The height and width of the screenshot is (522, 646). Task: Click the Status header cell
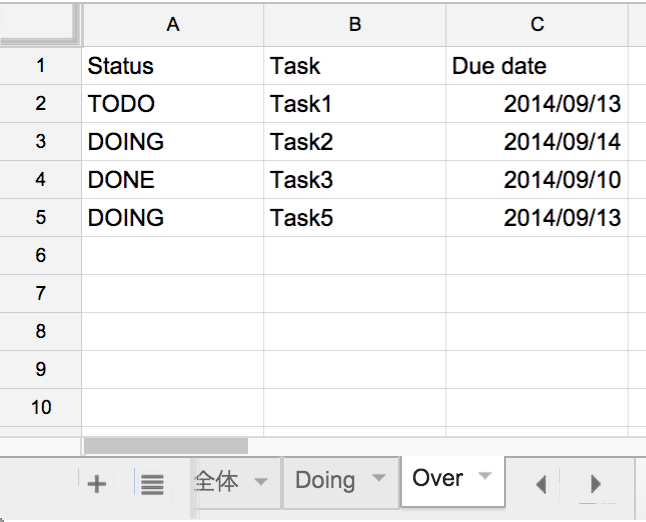click(172, 66)
